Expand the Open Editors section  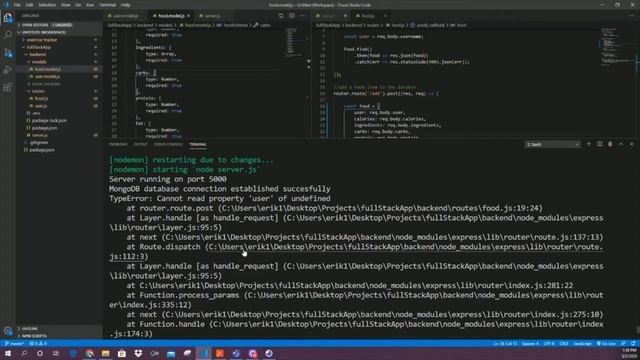(x=59, y=25)
